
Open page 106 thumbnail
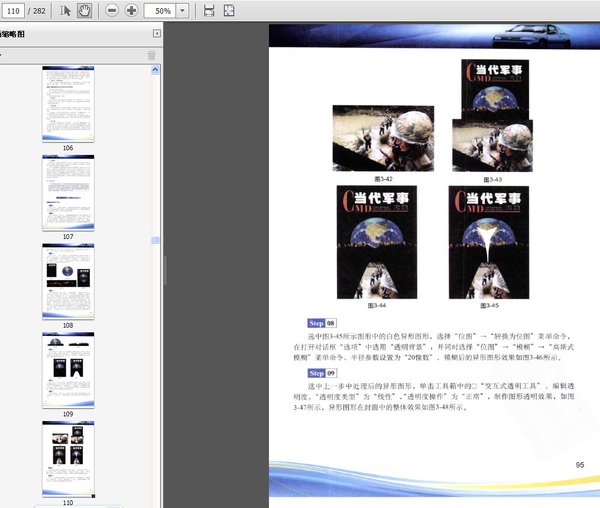[x=68, y=103]
